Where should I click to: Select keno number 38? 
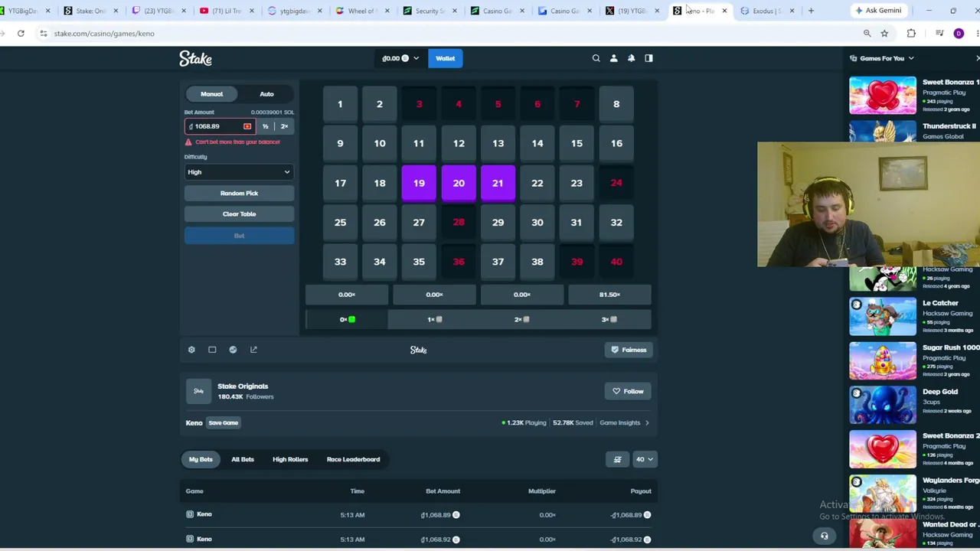[x=537, y=262]
